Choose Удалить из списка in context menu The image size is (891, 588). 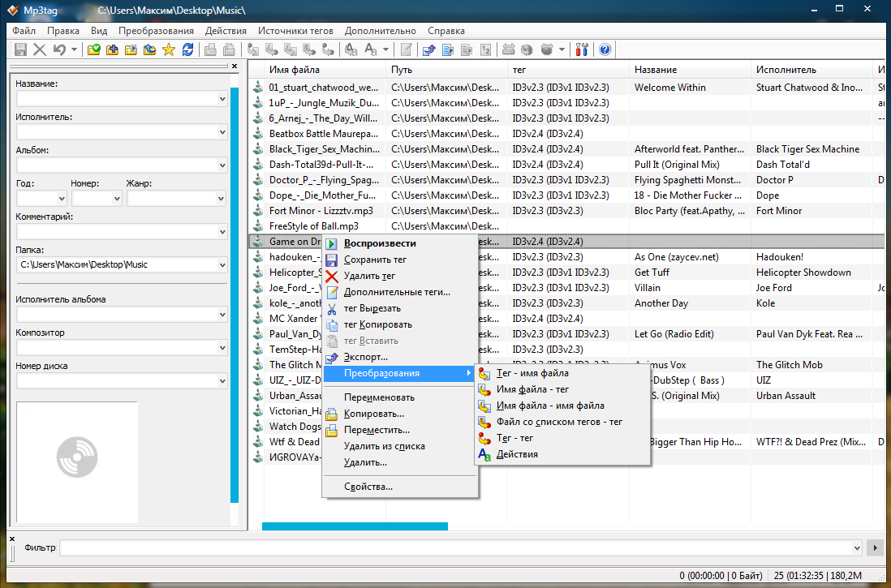click(x=400, y=447)
